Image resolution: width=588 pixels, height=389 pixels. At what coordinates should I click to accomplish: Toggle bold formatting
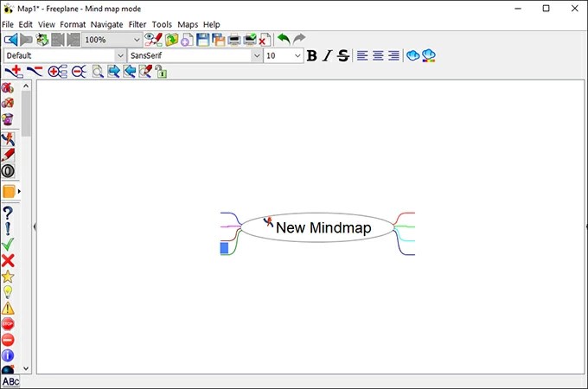pyautogui.click(x=311, y=56)
